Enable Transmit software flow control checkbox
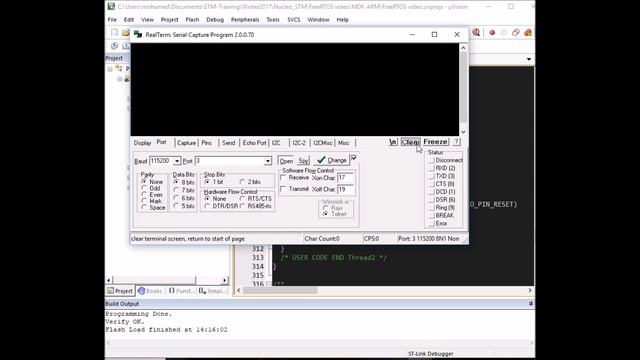 pos(283,189)
